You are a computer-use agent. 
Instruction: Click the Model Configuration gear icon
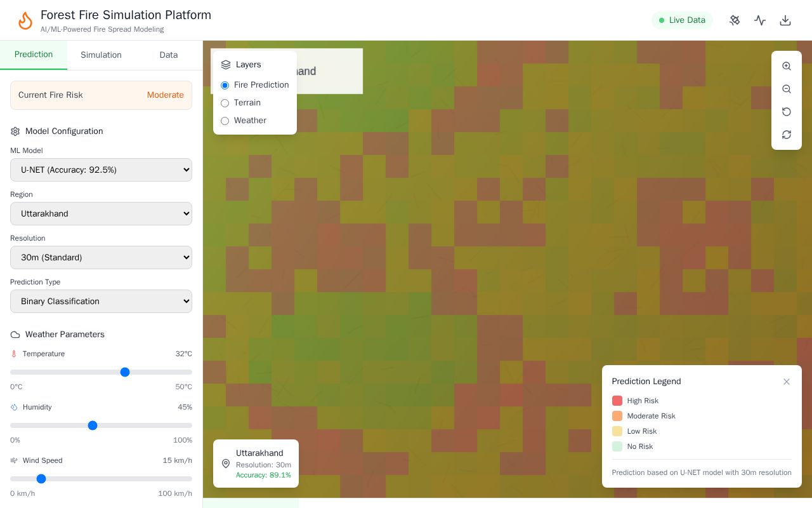[x=15, y=131]
